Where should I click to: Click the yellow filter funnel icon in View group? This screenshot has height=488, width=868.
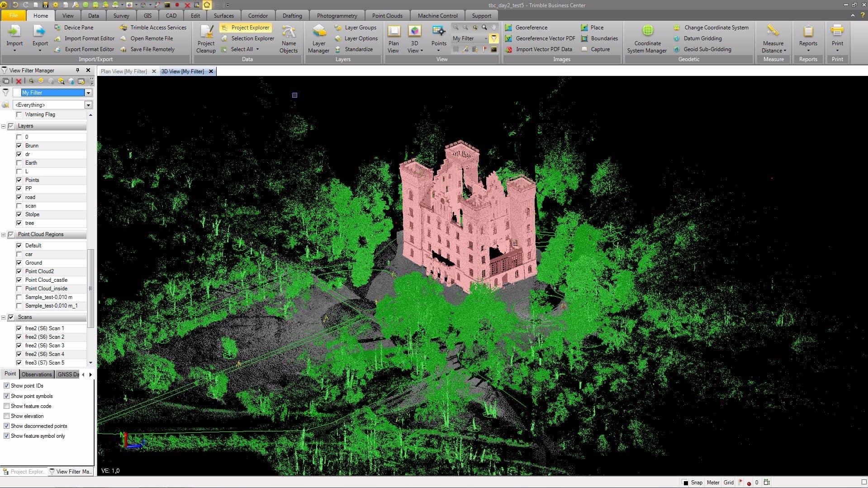[493, 38]
